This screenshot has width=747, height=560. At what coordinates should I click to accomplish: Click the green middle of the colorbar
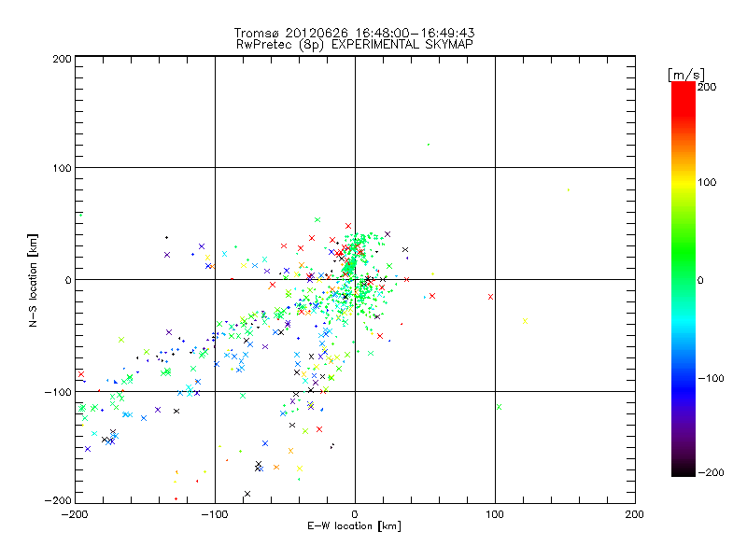(x=684, y=279)
